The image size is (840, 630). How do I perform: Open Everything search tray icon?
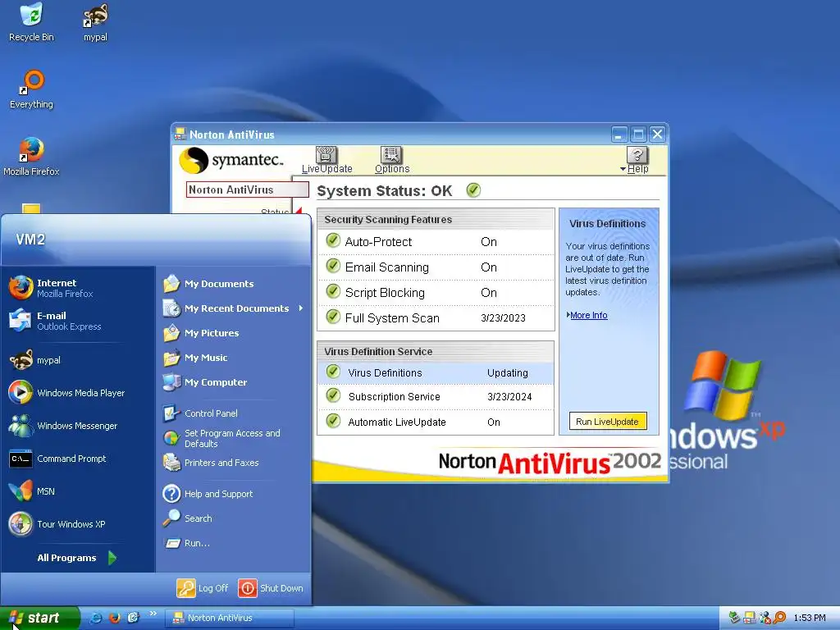pos(780,618)
